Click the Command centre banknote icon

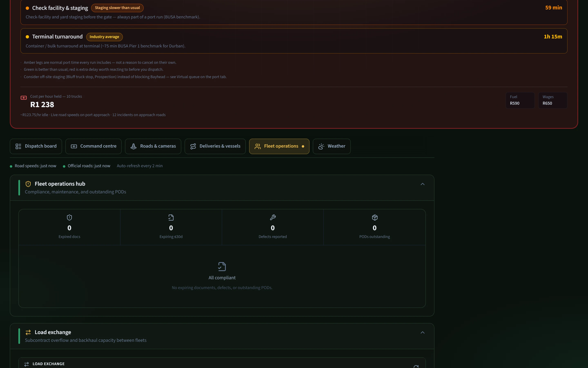74,146
